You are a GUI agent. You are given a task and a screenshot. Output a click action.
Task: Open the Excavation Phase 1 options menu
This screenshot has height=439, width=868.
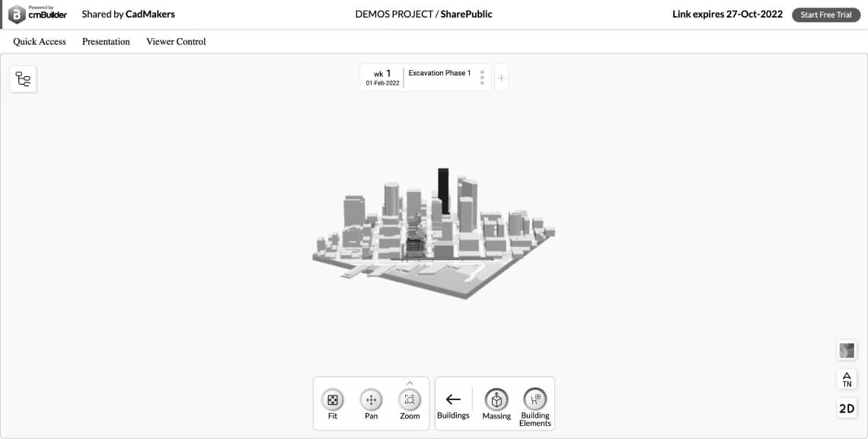click(x=481, y=77)
